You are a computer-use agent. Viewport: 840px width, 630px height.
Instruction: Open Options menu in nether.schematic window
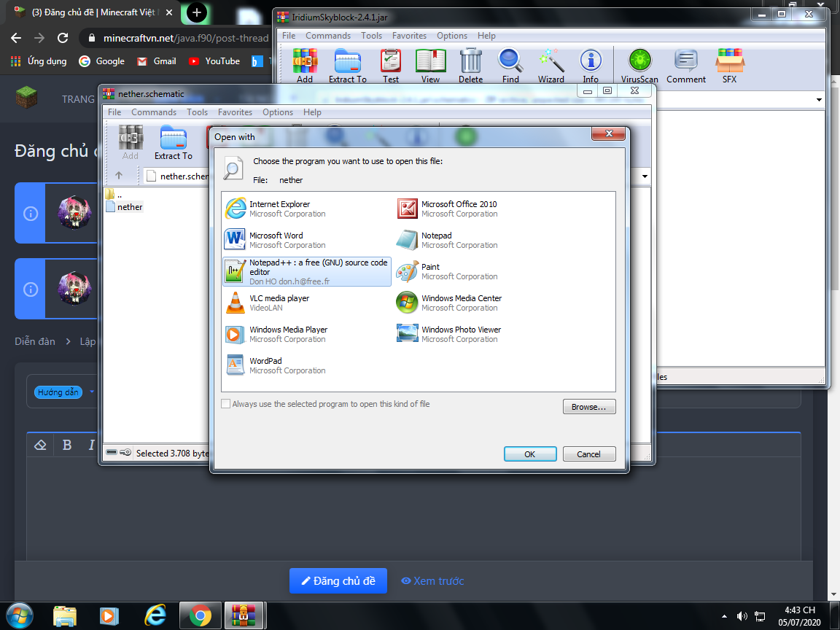pos(278,112)
